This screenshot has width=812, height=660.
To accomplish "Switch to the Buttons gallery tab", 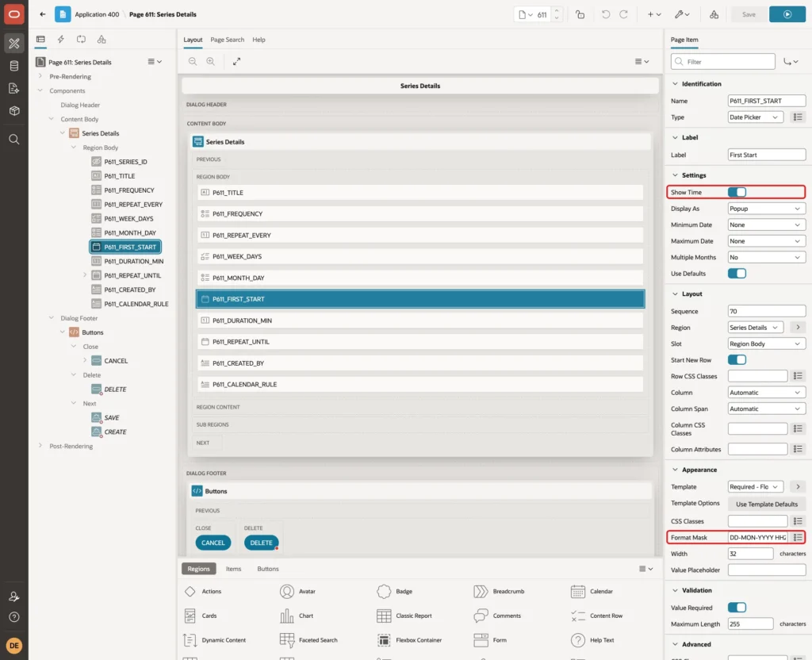I will pyautogui.click(x=268, y=568).
